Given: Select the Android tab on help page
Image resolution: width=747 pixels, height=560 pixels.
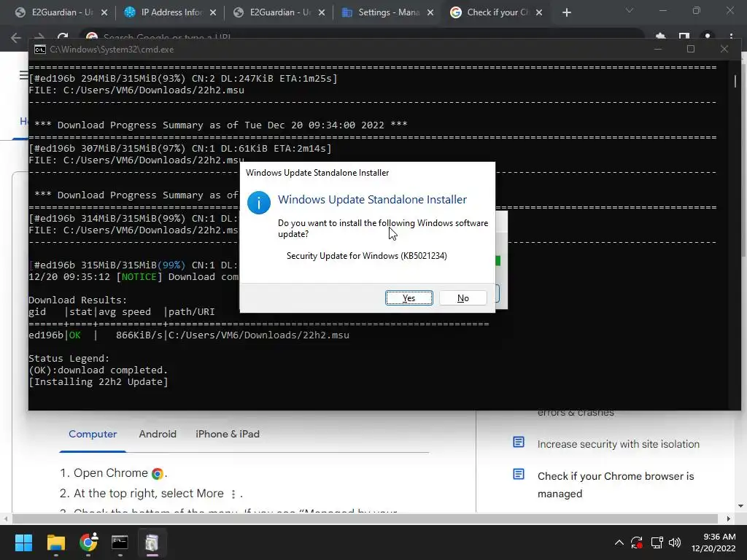Looking at the screenshot, I should point(158,434).
